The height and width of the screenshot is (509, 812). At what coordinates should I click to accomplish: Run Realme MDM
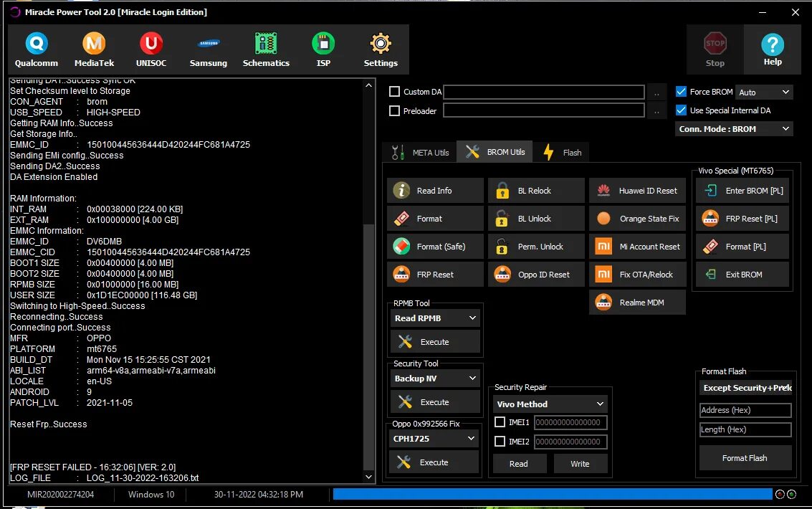[x=637, y=303]
